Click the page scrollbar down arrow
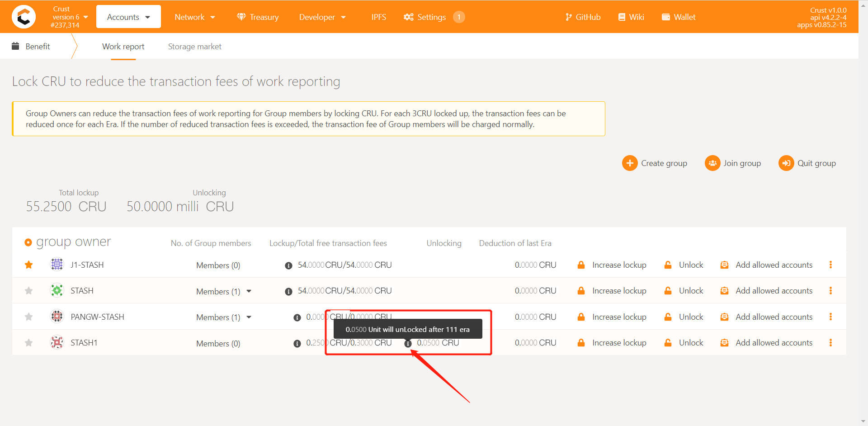 pyautogui.click(x=863, y=421)
